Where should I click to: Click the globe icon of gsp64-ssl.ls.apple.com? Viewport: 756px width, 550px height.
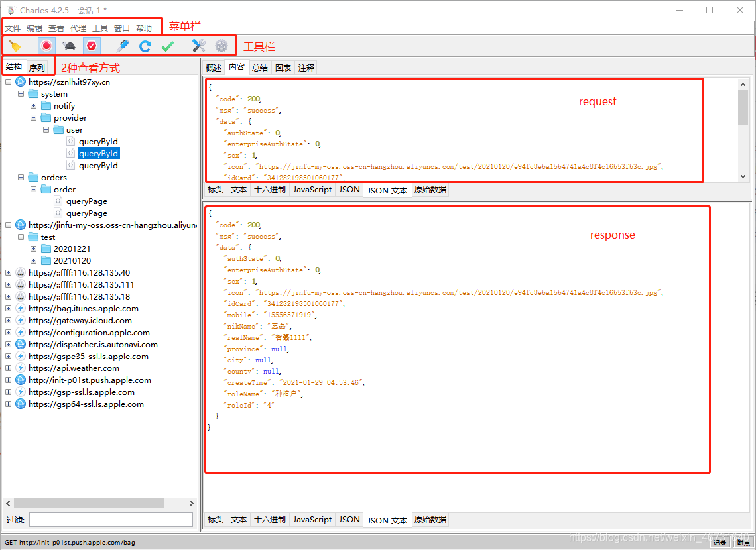[21, 404]
